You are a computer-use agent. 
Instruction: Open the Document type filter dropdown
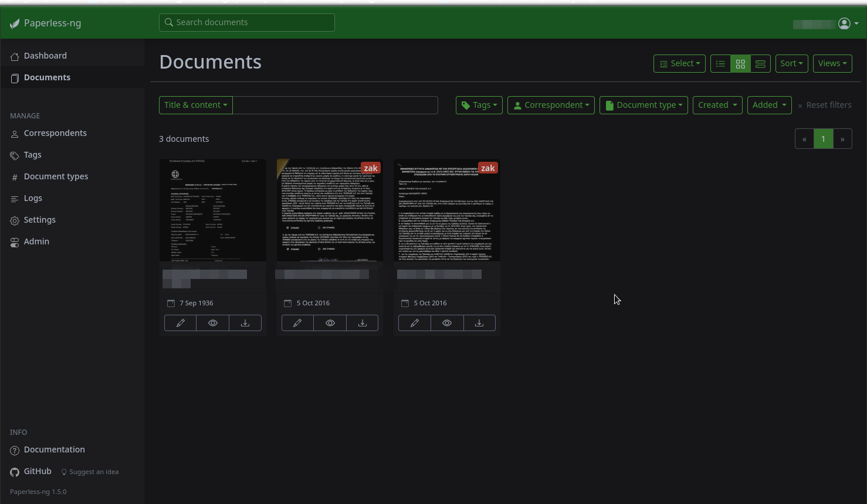click(x=644, y=105)
